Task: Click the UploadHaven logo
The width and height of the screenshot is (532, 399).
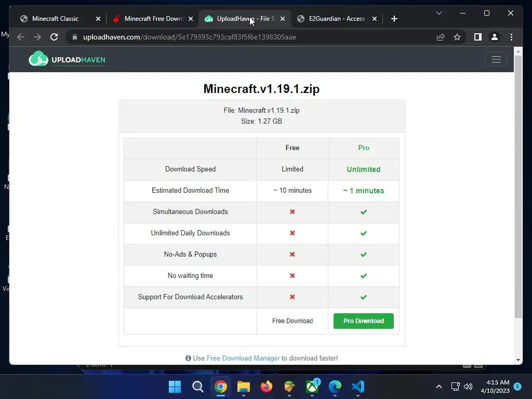Action: pyautogui.click(x=67, y=59)
